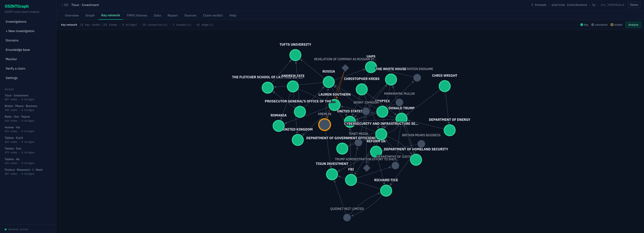
Task: Click the United Kingdom node
Action: pos(298,140)
